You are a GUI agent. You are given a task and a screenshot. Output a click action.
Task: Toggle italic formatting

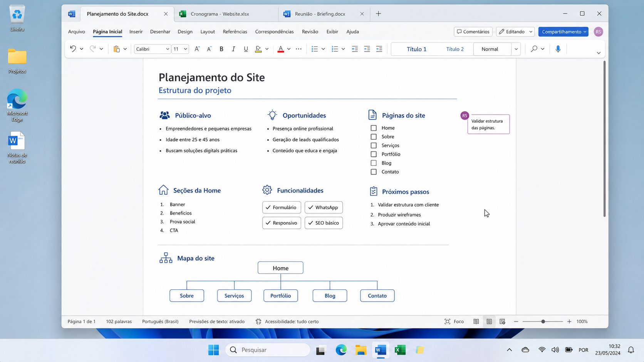click(x=233, y=49)
